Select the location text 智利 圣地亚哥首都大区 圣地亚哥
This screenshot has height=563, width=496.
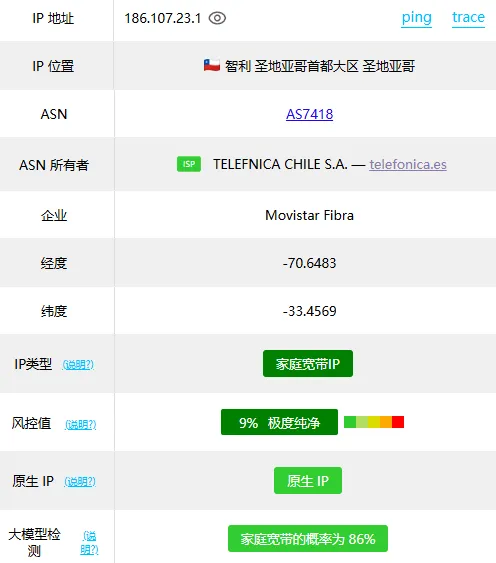tap(320, 66)
